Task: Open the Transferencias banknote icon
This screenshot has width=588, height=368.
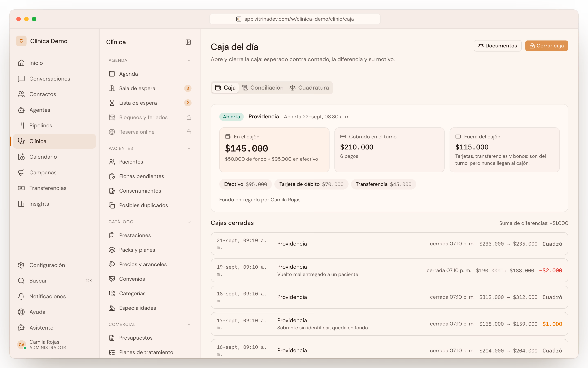Action: [21, 188]
